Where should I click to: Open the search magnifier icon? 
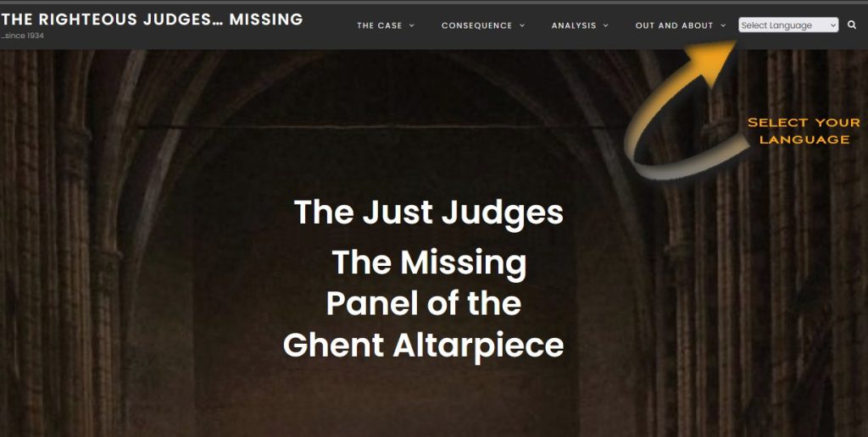(x=851, y=25)
